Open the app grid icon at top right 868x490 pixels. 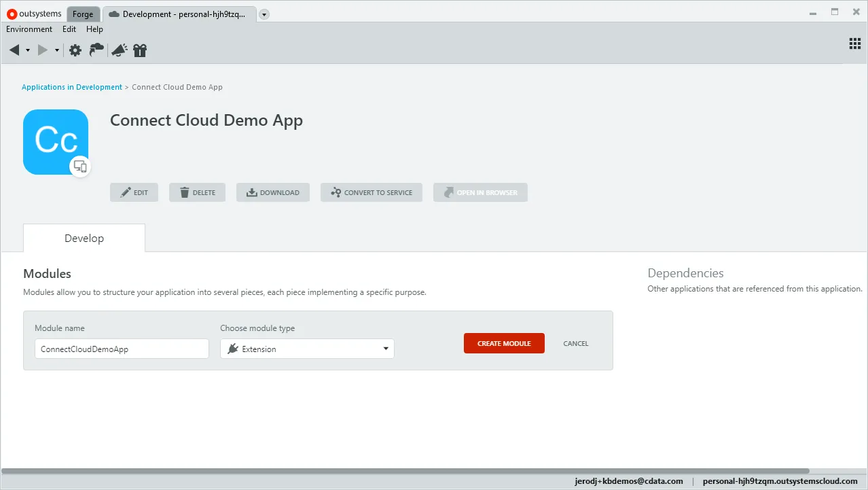(x=854, y=43)
